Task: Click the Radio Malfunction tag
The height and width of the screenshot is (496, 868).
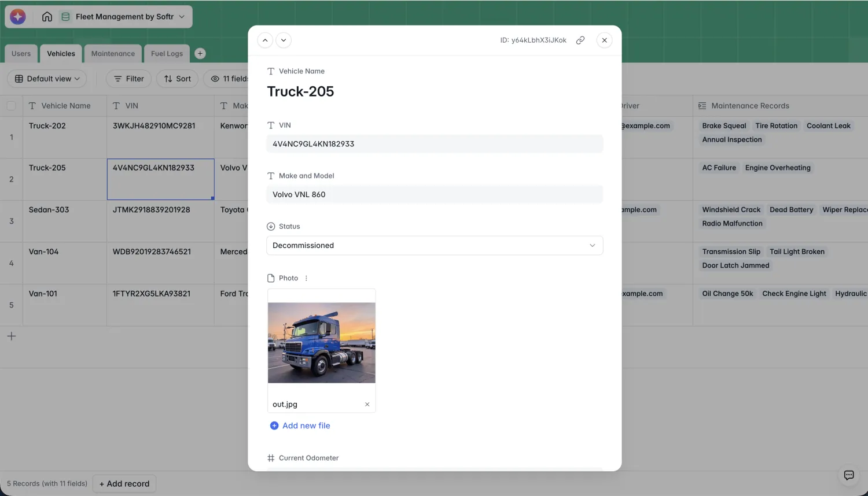Action: coord(732,224)
